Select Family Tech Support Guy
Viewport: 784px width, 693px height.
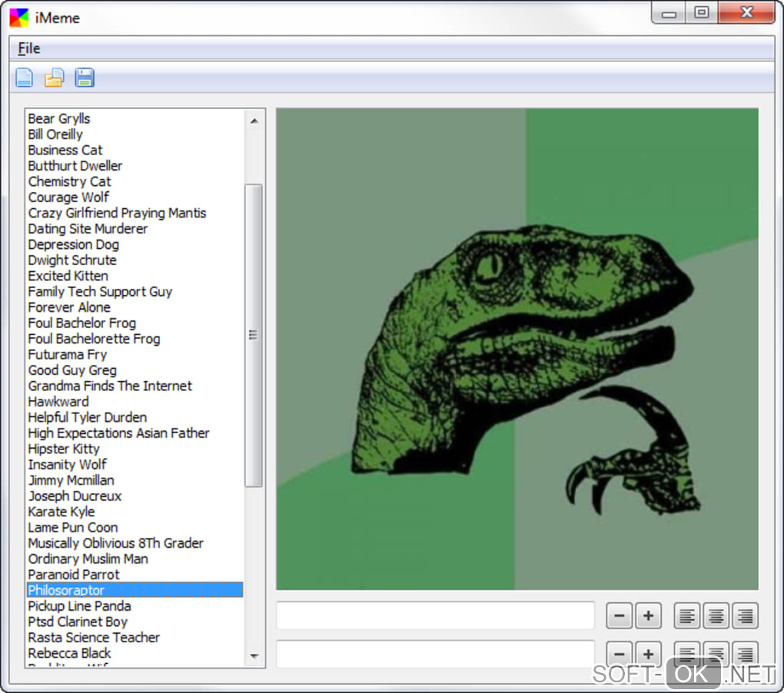point(135,292)
